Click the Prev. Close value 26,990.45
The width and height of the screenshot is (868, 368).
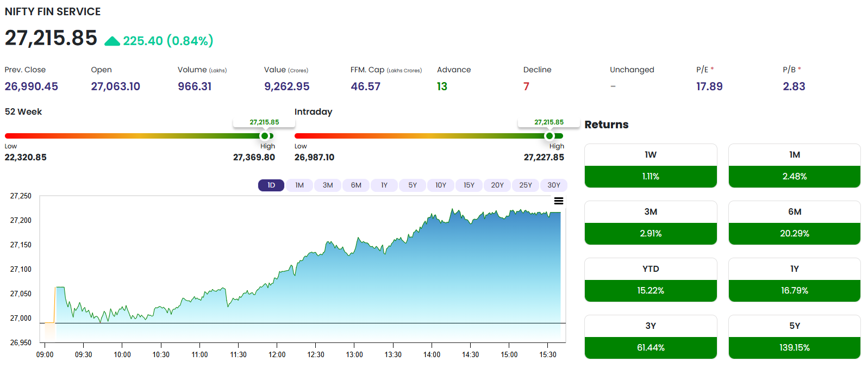tap(32, 86)
